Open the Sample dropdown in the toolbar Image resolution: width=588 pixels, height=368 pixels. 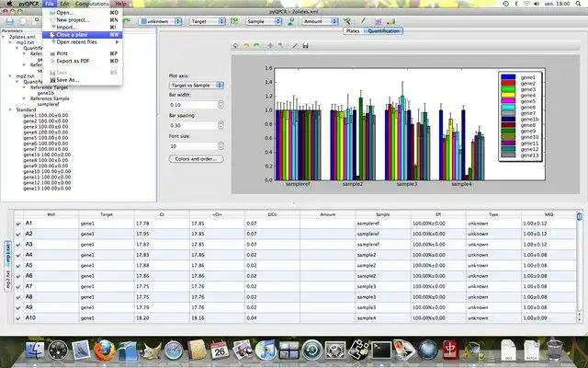pyautogui.click(x=264, y=19)
